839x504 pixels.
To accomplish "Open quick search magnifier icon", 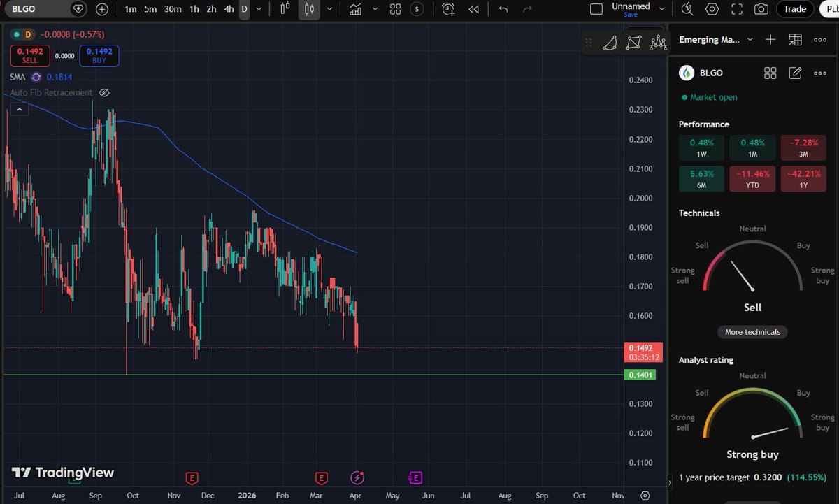I will coord(688,9).
